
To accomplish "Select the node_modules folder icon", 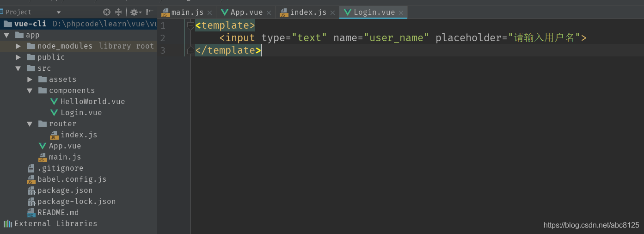I will [x=31, y=46].
